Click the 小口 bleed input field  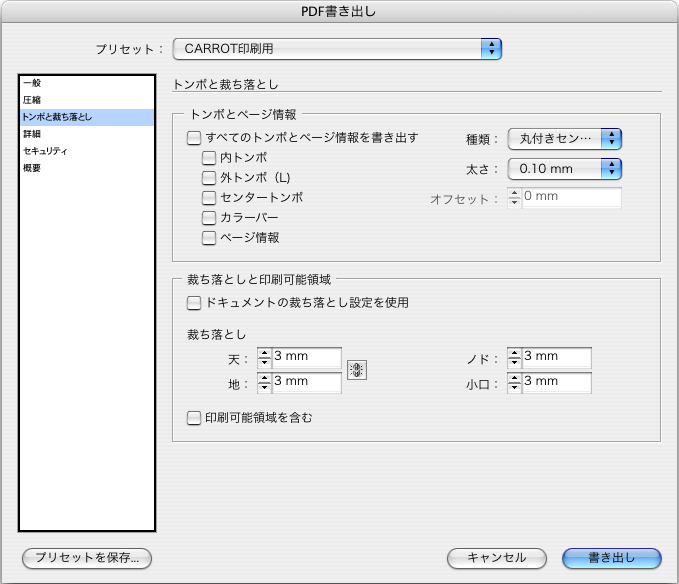point(556,383)
